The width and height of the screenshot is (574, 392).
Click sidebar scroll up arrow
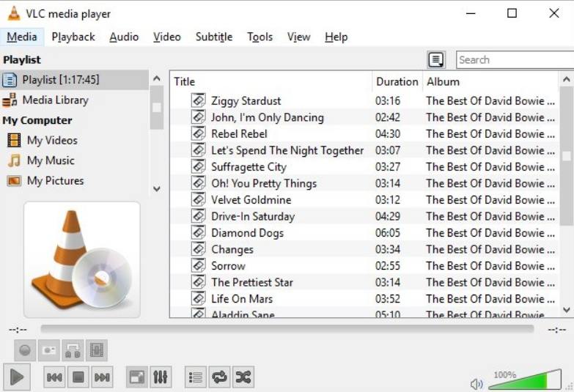click(157, 78)
